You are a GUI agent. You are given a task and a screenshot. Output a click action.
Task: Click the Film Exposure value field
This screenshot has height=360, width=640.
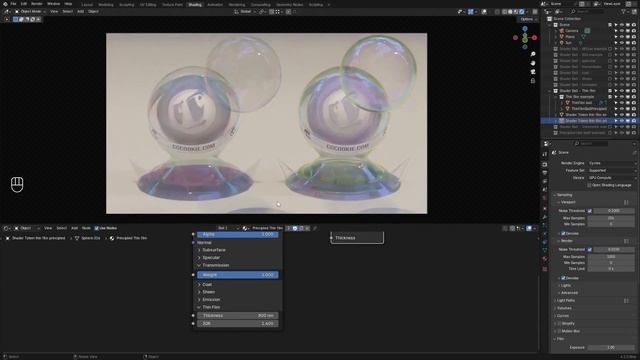point(611,347)
